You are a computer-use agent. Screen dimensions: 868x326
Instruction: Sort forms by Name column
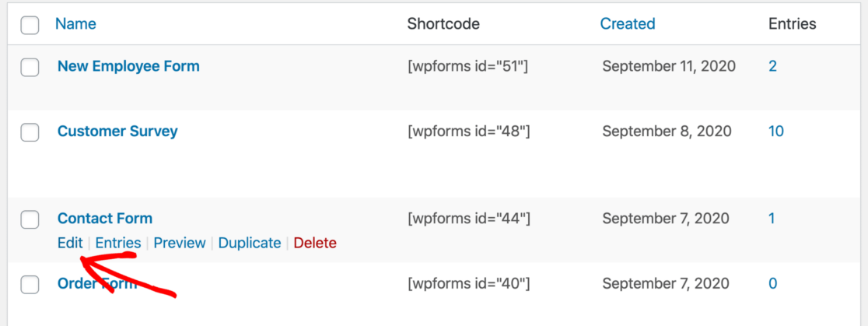[75, 24]
